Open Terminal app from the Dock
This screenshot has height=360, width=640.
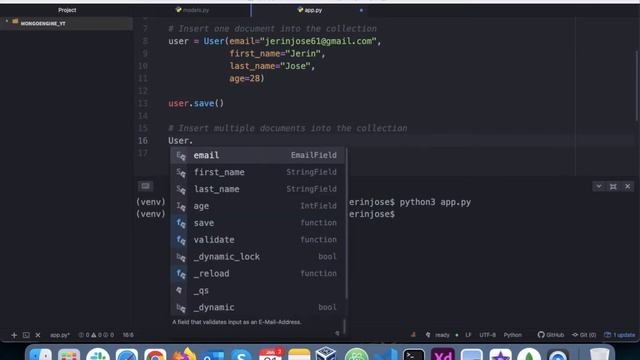414,355
